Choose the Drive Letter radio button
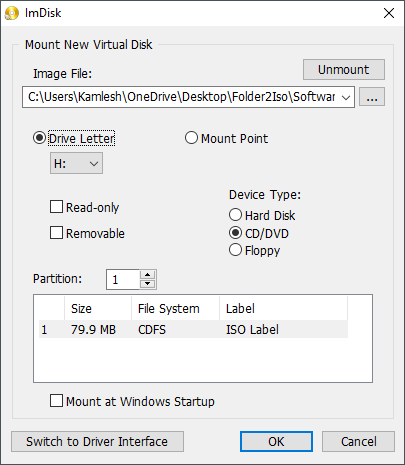Viewport: 405px width, 465px height. [x=39, y=138]
